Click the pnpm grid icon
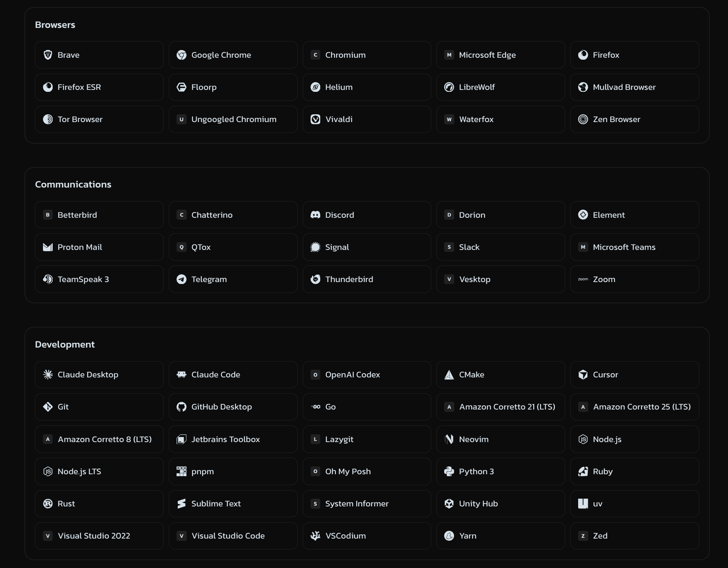This screenshot has height=568, width=728. pos(182,472)
